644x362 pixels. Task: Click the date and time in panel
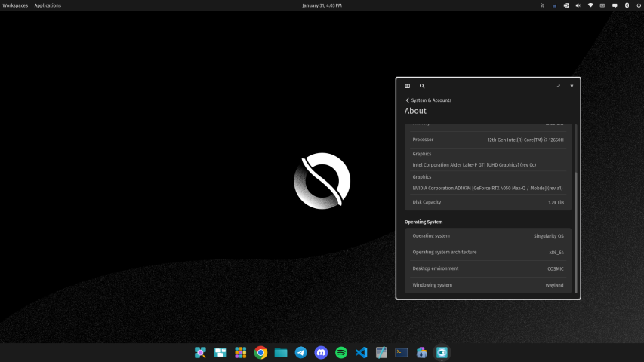point(322,5)
